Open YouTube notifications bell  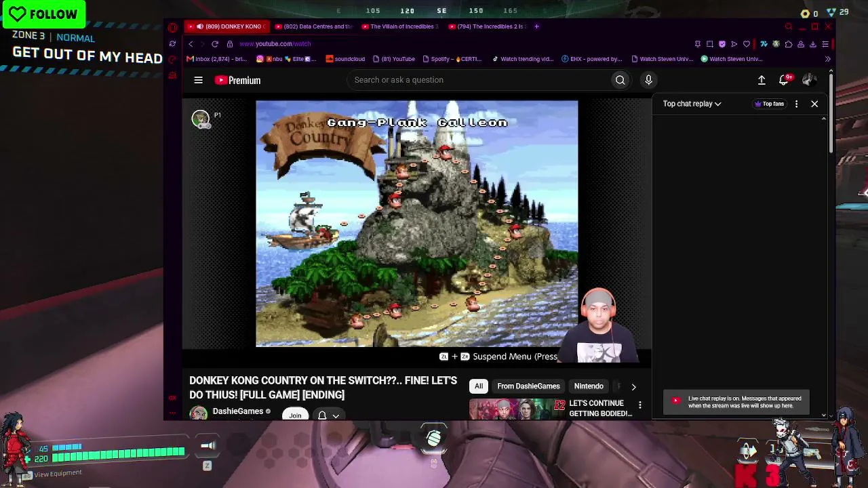(784, 80)
